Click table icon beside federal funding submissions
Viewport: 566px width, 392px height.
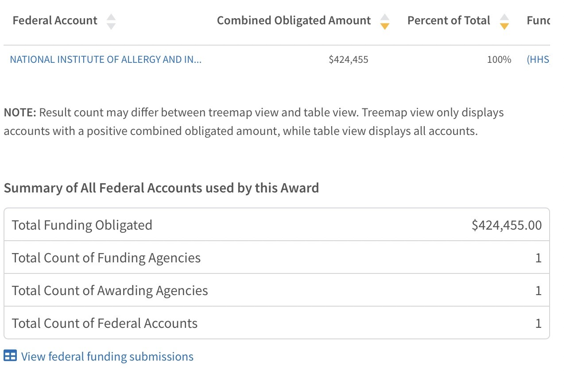[x=10, y=356]
